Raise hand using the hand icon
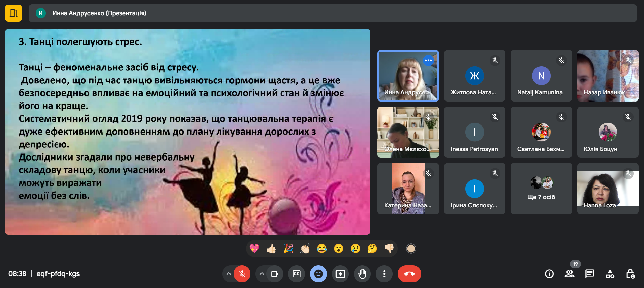The width and height of the screenshot is (644, 288). click(362, 274)
